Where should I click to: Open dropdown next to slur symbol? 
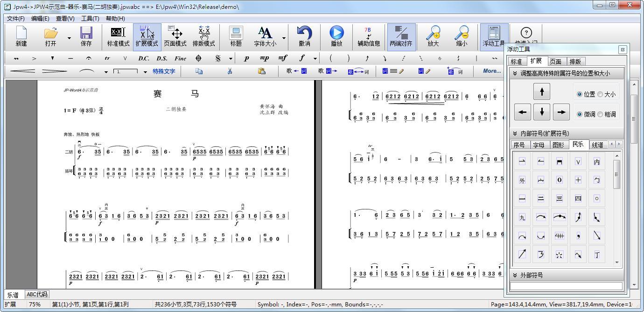pos(106,72)
